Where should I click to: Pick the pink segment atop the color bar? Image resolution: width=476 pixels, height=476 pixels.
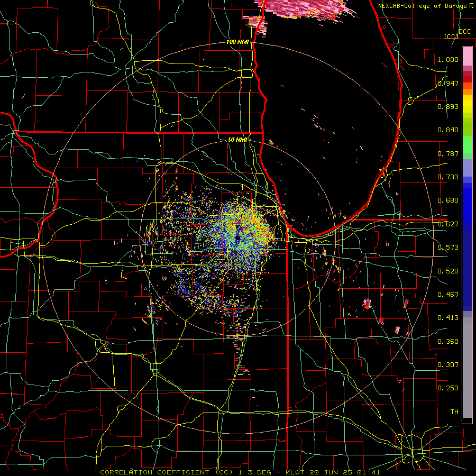pyautogui.click(x=467, y=56)
